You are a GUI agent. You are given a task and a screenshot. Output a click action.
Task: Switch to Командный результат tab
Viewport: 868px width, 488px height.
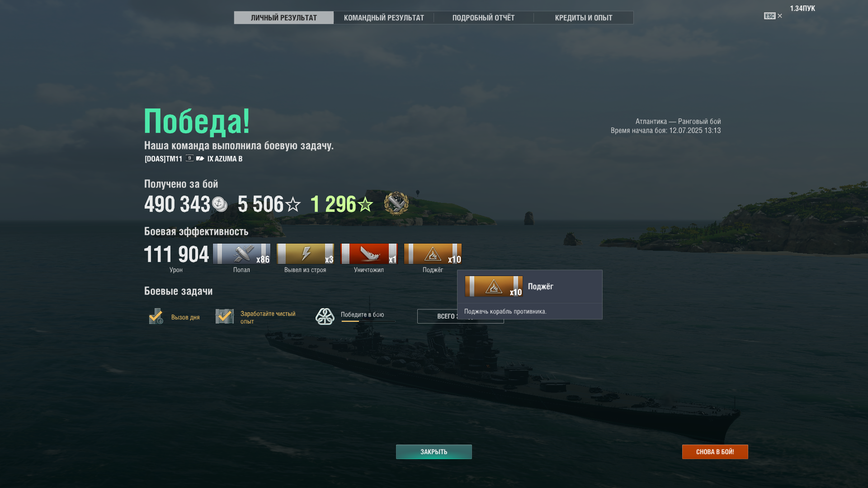384,18
